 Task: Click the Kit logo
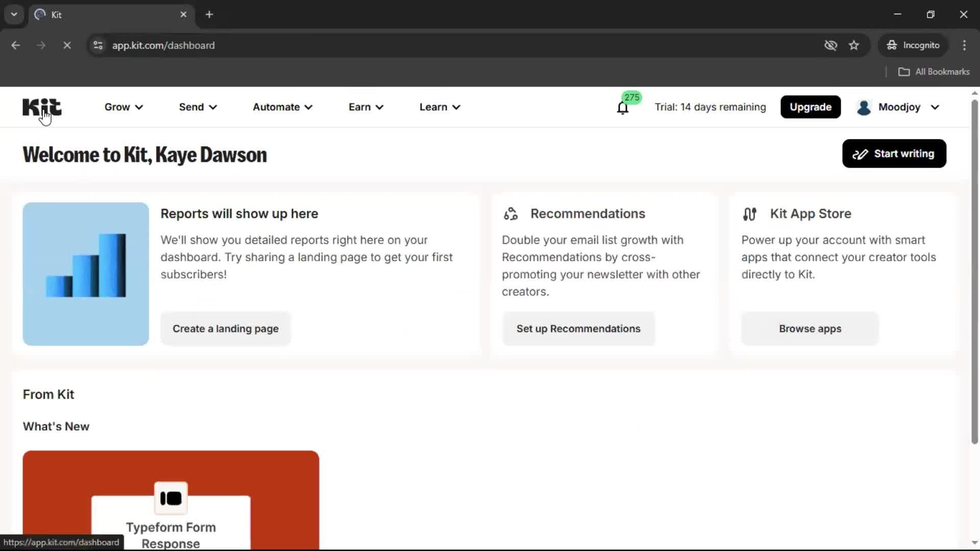[x=42, y=107]
